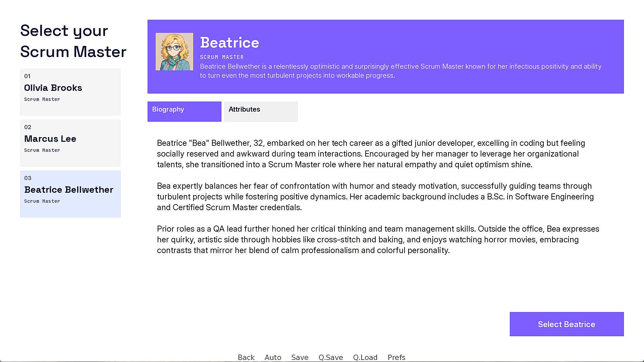Click the Select your Scrum Master title

[x=73, y=41]
